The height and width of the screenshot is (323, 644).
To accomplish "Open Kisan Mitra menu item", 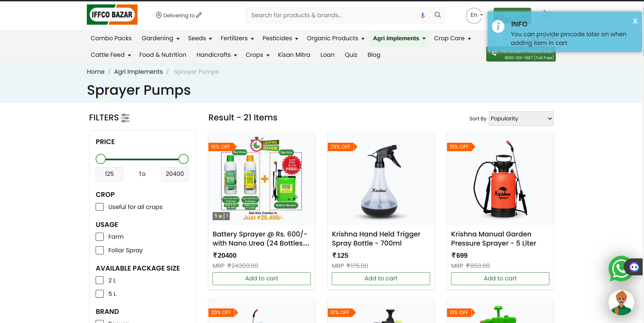I will coord(294,55).
